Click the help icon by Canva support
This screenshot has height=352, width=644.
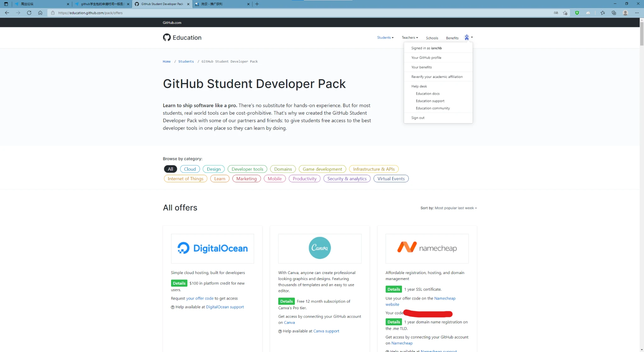tap(280, 331)
